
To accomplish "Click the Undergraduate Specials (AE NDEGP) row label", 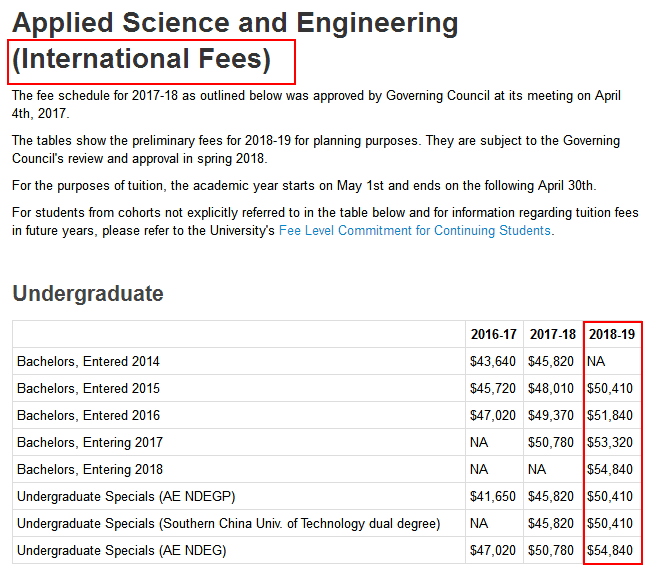I will (x=126, y=497).
